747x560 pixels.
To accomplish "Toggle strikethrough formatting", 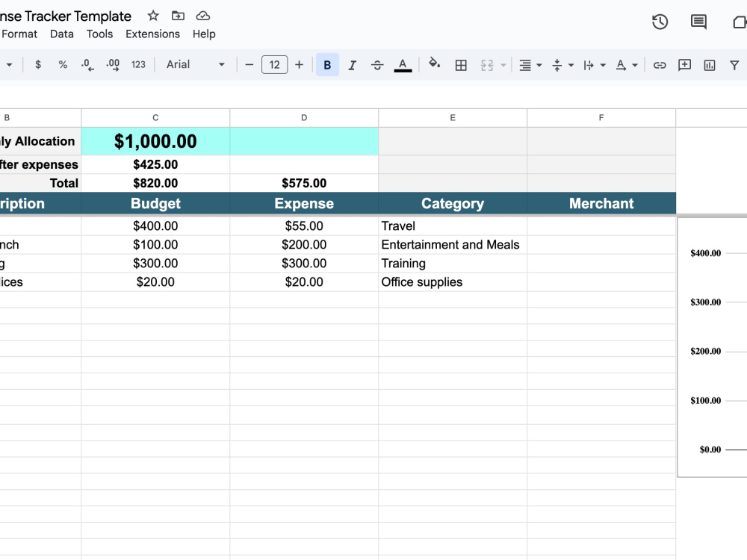I will 377,65.
